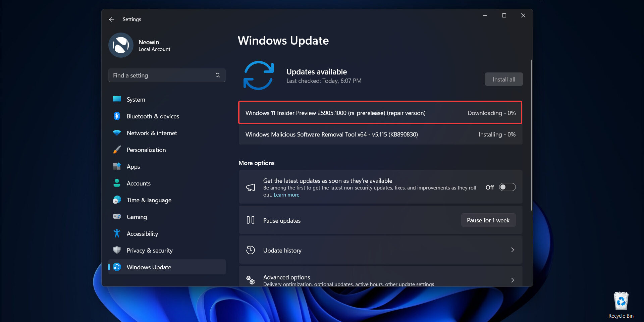
Task: Click the Downloading - 0% status
Action: pos(492,113)
